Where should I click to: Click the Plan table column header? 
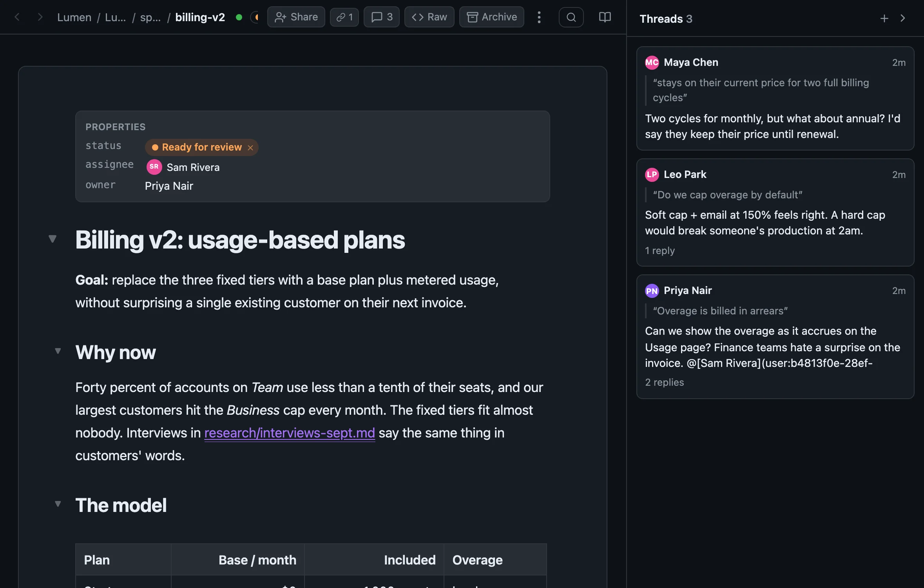[x=123, y=560]
